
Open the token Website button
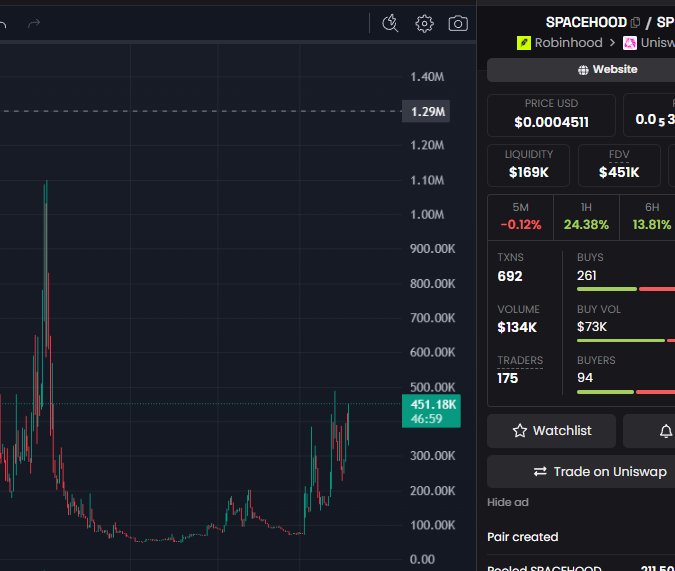pyautogui.click(x=581, y=70)
